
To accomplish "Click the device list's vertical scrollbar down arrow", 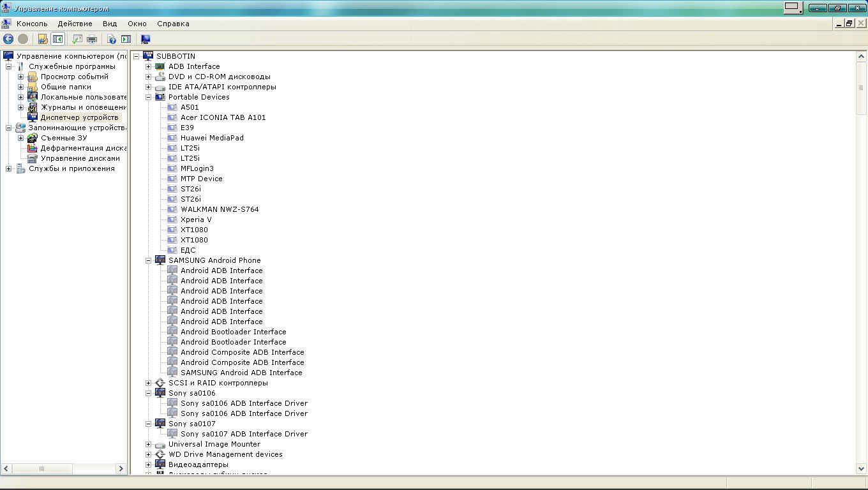I will tap(861, 469).
